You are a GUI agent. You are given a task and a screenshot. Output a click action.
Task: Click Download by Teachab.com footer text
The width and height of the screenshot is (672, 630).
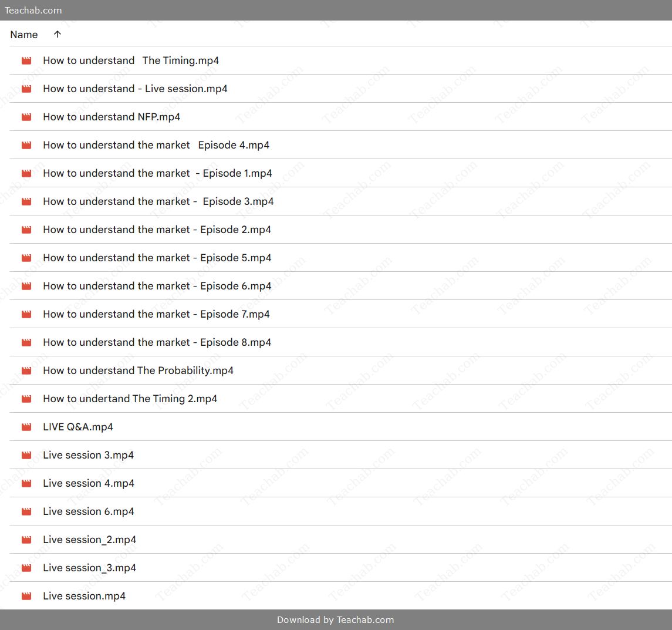pyautogui.click(x=335, y=619)
